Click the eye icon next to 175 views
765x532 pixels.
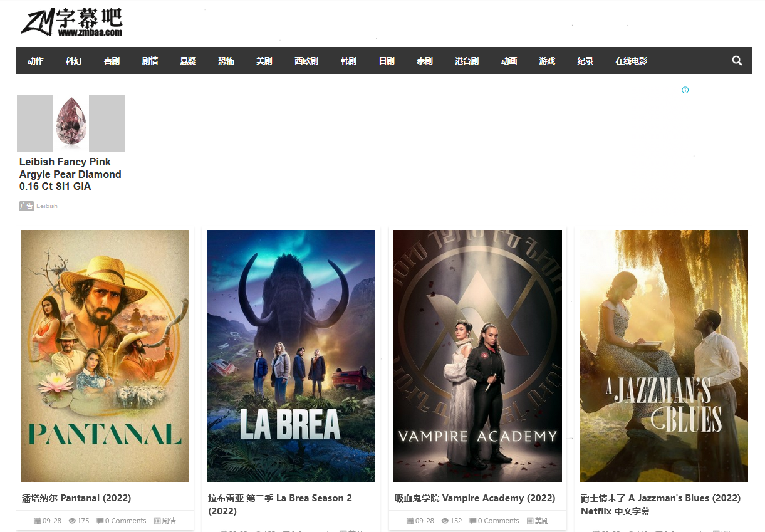coord(72,521)
